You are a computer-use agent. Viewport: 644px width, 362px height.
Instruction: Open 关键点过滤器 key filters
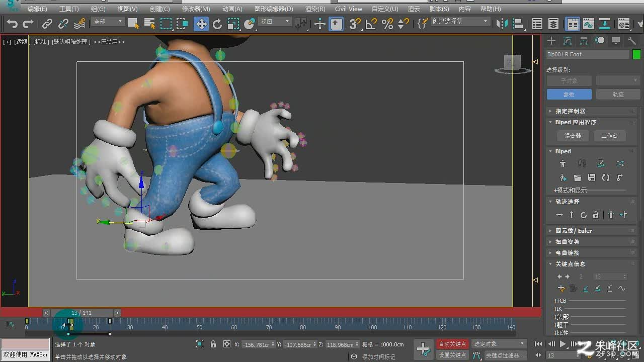pyautogui.click(x=505, y=355)
